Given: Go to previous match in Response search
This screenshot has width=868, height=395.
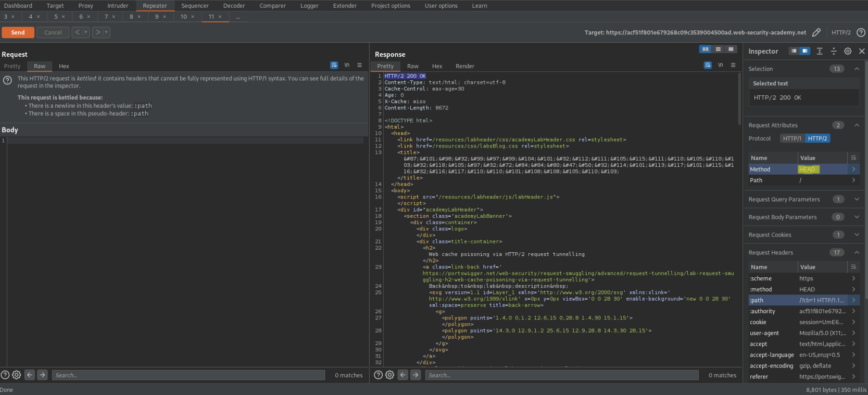Looking at the screenshot, I should 403,375.
